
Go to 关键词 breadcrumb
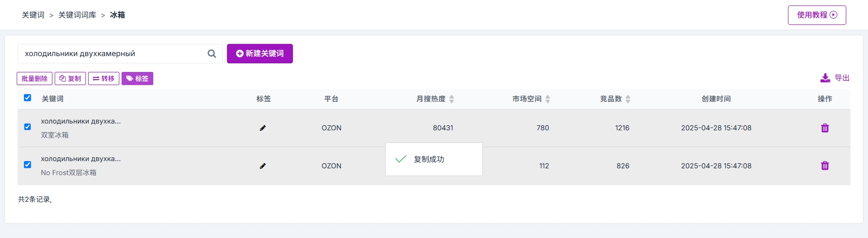(x=33, y=15)
